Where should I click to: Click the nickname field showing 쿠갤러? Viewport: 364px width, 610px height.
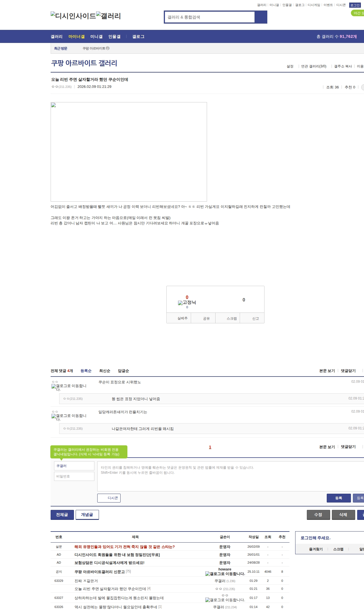point(74,466)
